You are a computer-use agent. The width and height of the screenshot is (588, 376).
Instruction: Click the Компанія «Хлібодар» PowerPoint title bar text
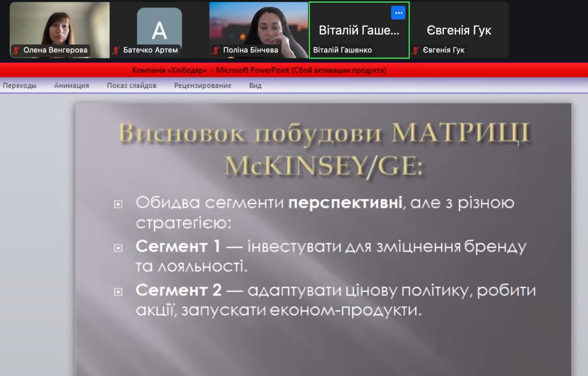[x=259, y=70]
